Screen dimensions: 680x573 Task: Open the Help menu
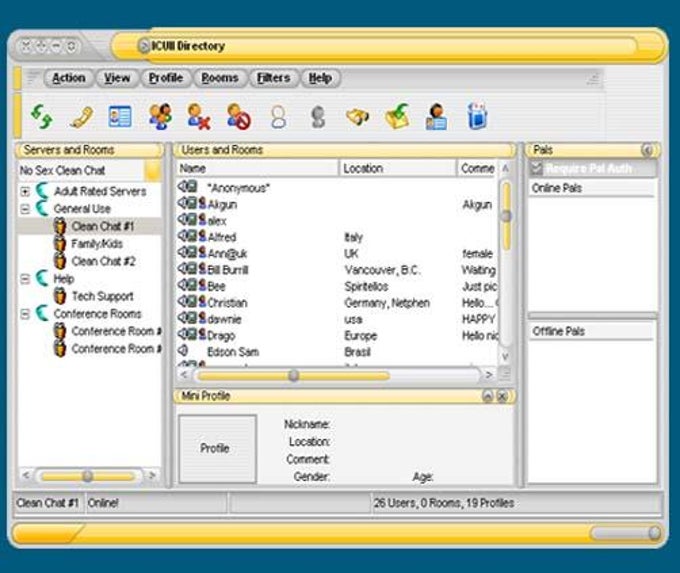pos(320,78)
